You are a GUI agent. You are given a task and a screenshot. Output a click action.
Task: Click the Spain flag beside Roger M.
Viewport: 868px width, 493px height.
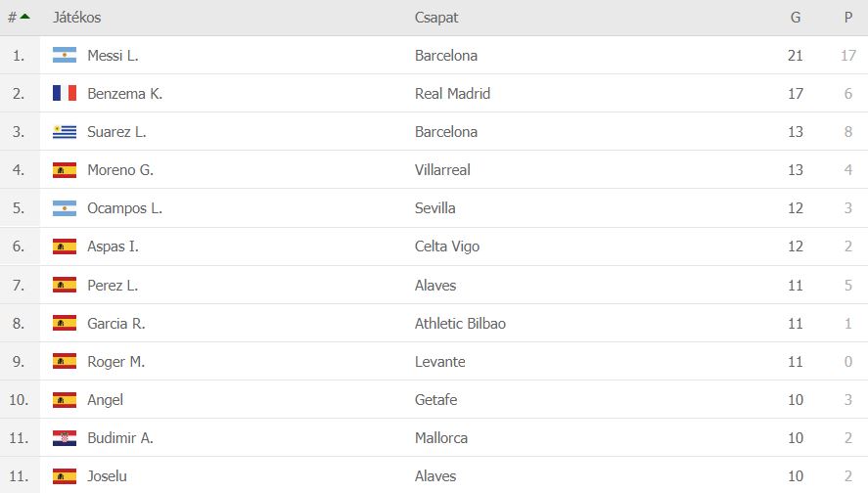pos(65,361)
